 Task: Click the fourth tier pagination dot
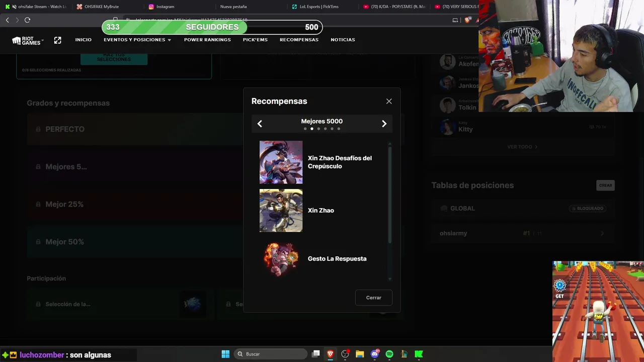tap(325, 129)
